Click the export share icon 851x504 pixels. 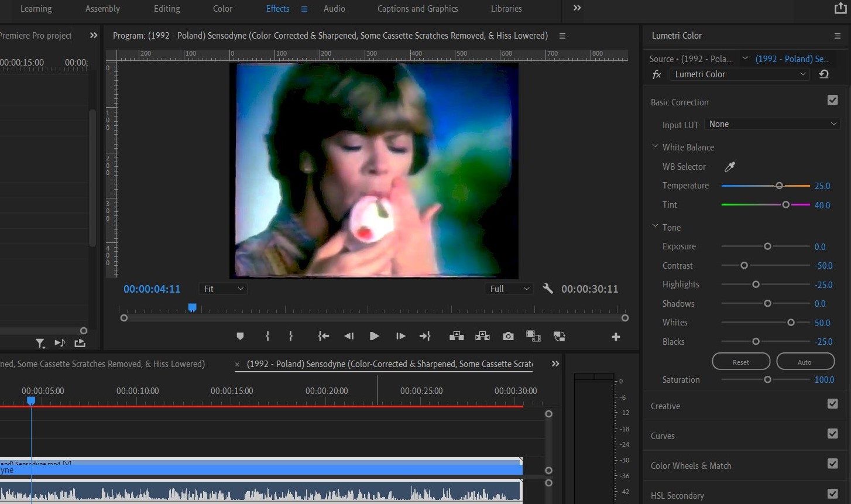[840, 8]
